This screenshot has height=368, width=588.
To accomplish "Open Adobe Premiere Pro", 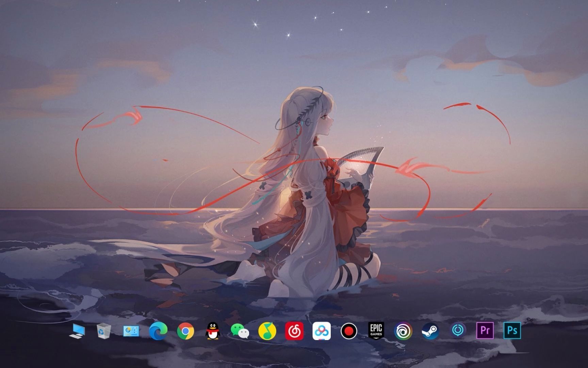I will [x=485, y=330].
